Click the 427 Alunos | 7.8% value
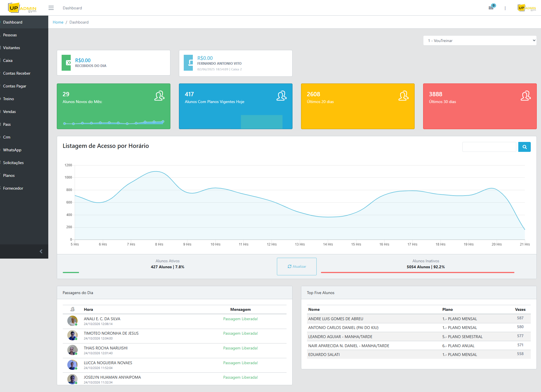The image size is (541, 392). pos(168,267)
